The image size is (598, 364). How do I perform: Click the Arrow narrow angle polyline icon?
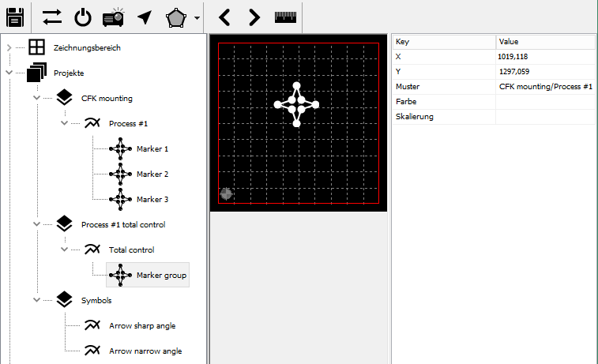point(92,351)
